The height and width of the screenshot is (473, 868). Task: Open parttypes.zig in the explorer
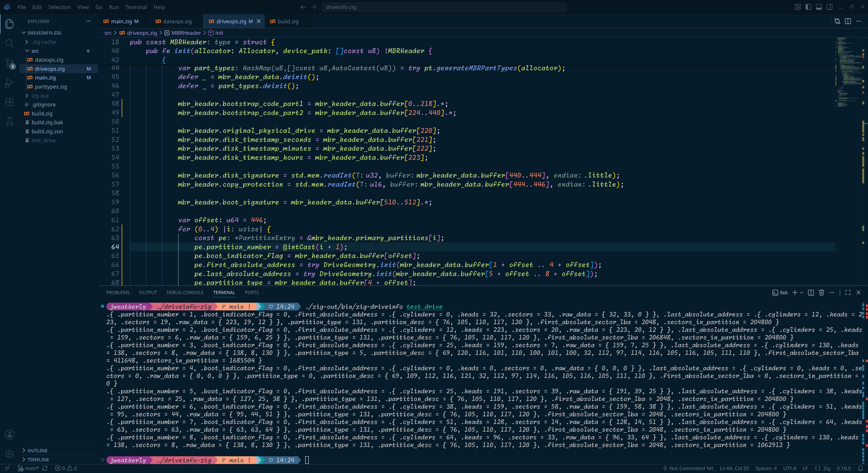click(x=59, y=86)
